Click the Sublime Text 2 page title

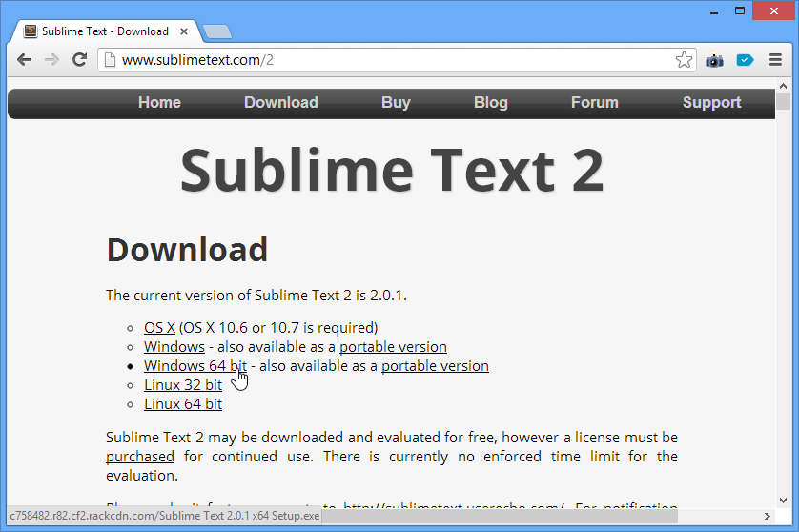click(x=393, y=171)
